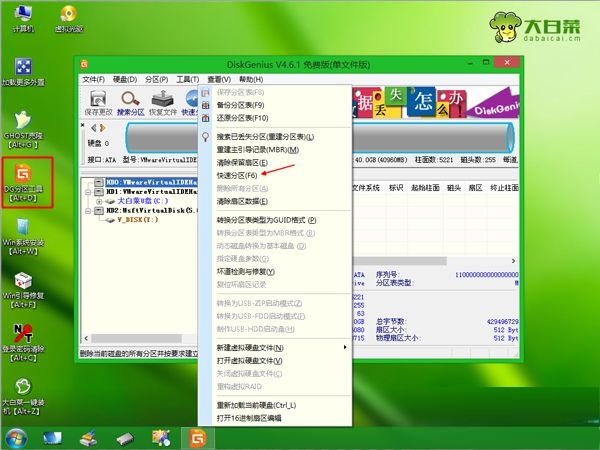Image resolution: width=600 pixels, height=450 pixels.
Task: Open the 新建虚拟硬盘文件 submenu arrow
Action: coord(346,347)
